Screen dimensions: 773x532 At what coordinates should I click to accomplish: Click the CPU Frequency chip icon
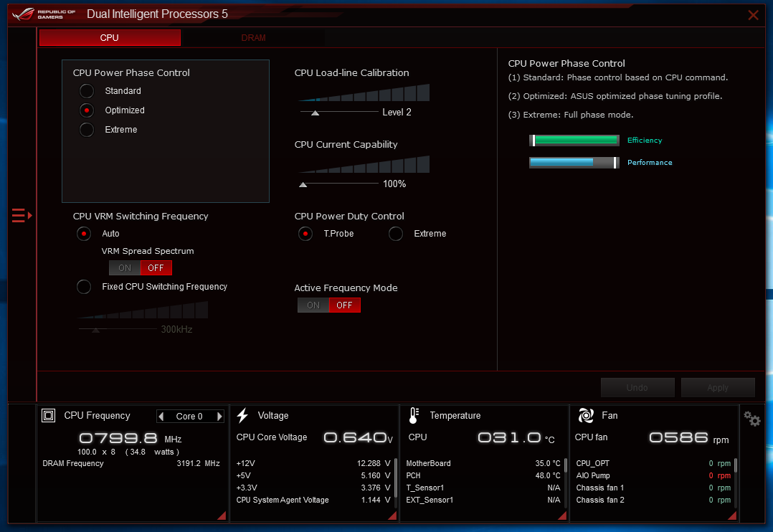48,416
